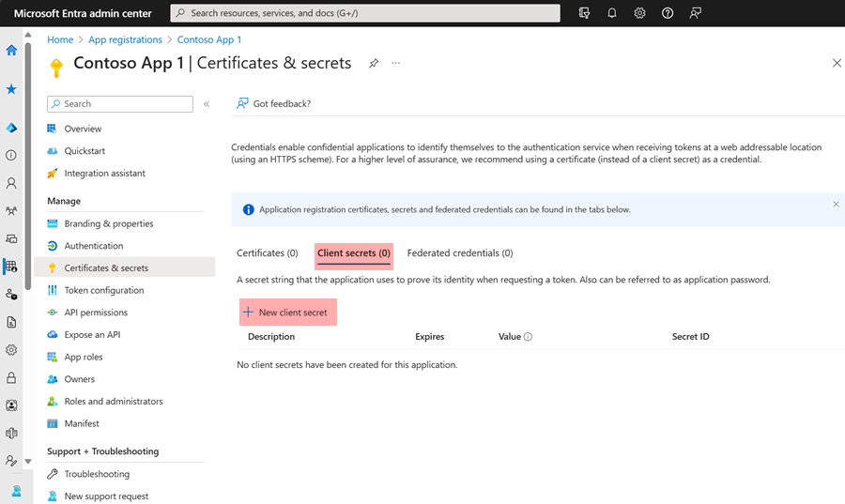The width and height of the screenshot is (845, 504).
Task: Click New client secret button
Action: 285,312
